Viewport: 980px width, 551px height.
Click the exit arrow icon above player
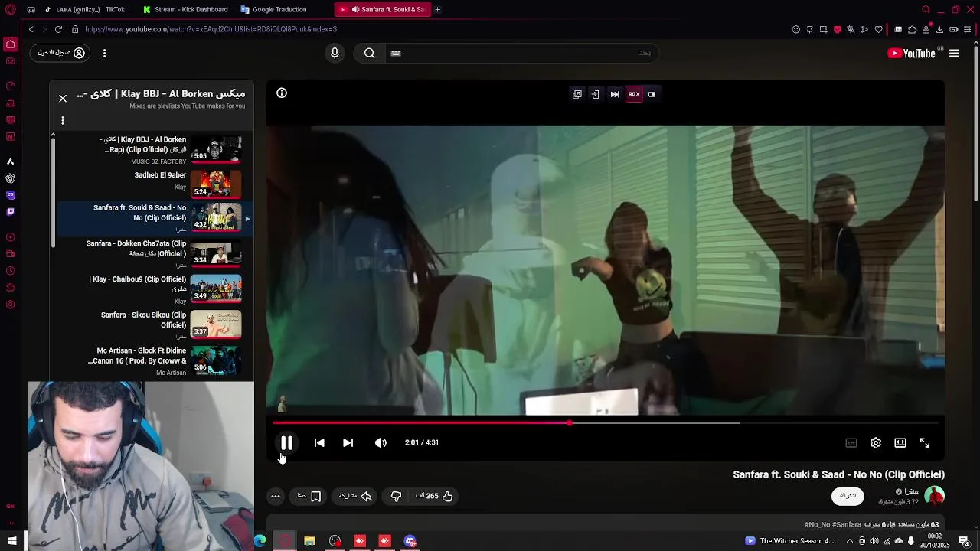click(595, 94)
